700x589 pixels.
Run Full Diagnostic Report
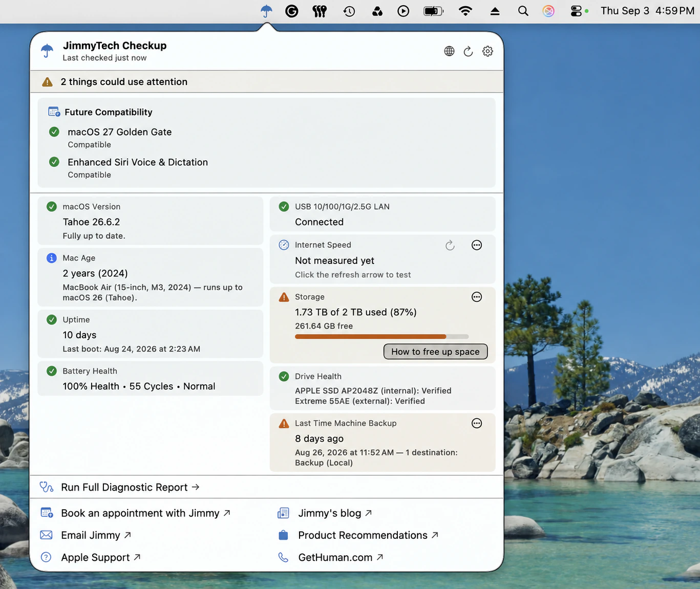pos(130,487)
